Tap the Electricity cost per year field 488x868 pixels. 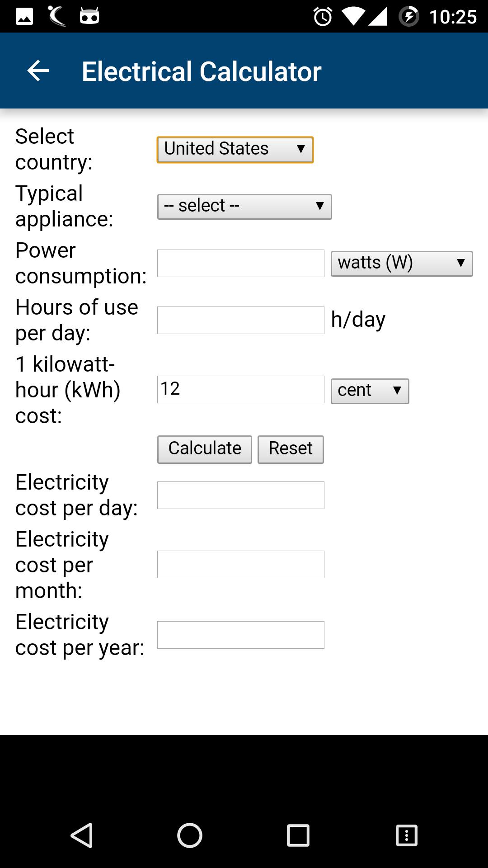pyautogui.click(x=241, y=635)
